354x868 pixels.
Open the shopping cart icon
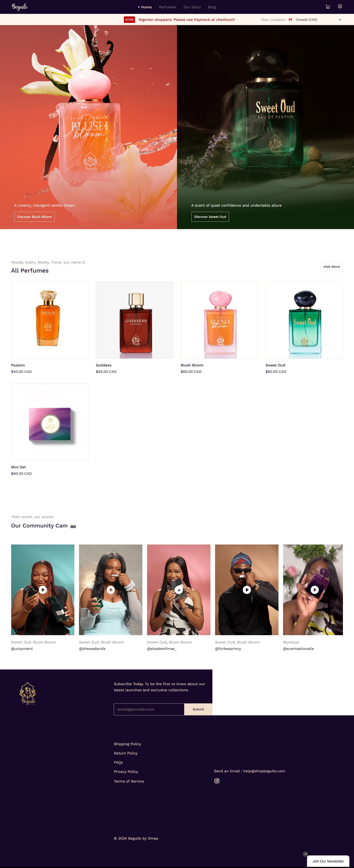tap(327, 7)
